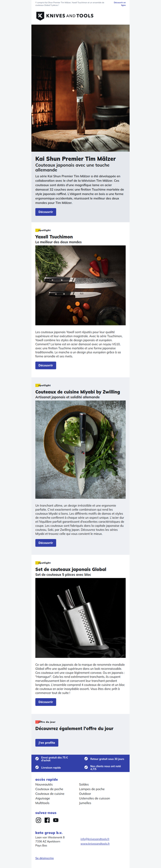Viewport: 161px width, 868px height.
Task: Open the Découvrir en ligne link
Action: point(120,4)
